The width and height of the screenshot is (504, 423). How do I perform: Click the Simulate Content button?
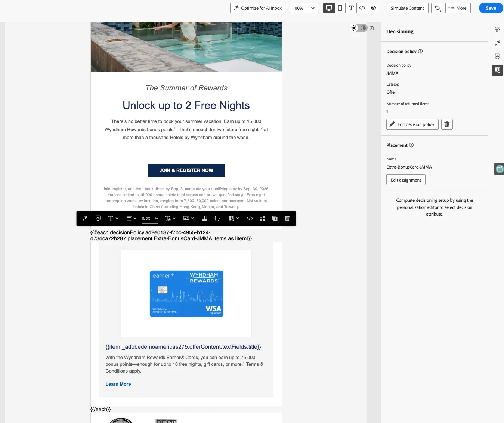coord(407,8)
